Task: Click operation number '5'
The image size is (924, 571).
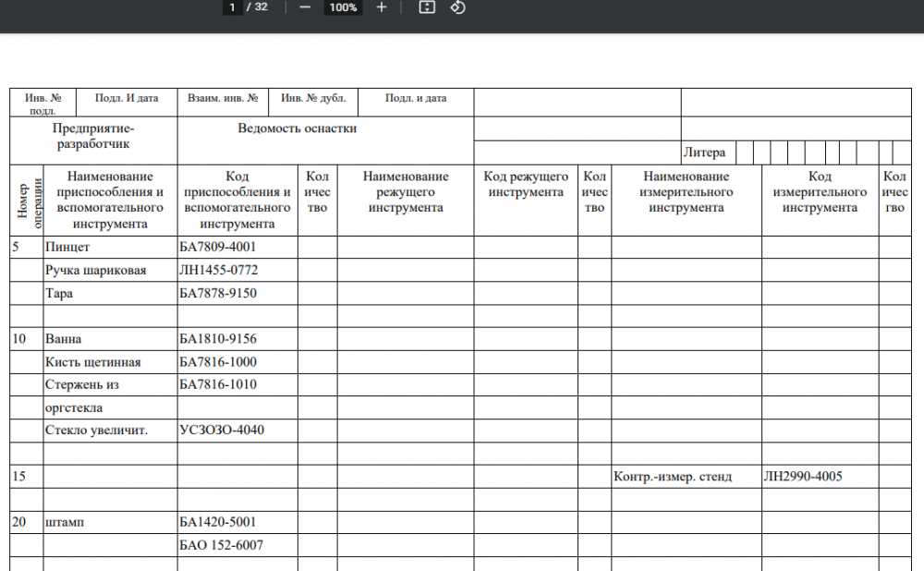Action: 16,247
